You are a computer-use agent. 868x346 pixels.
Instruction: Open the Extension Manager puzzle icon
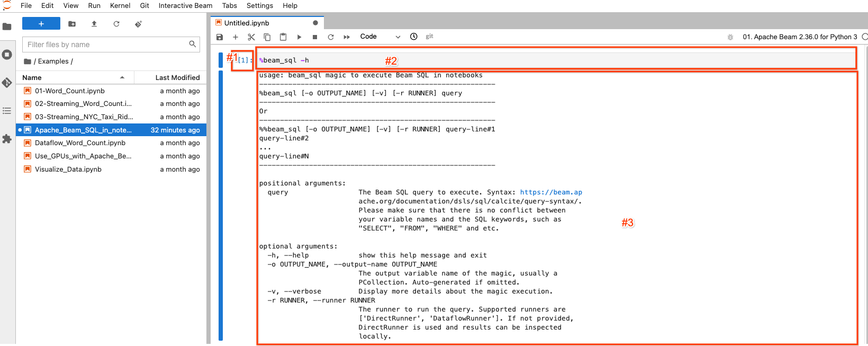tap(7, 139)
